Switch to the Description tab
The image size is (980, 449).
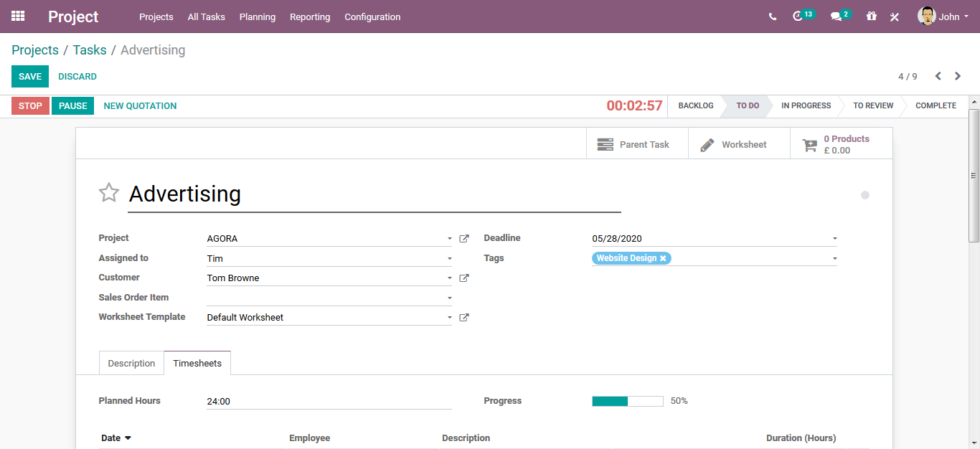tap(131, 364)
